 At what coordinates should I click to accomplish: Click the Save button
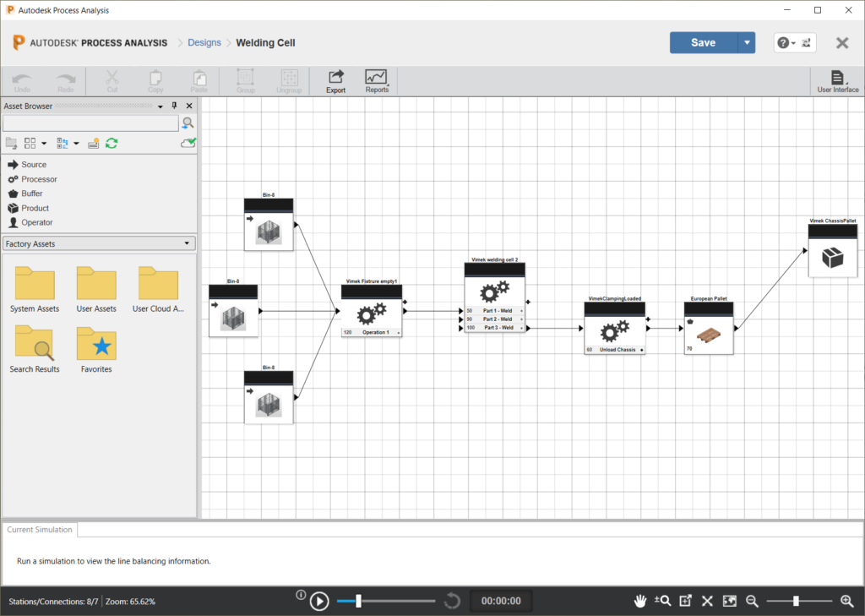[704, 42]
